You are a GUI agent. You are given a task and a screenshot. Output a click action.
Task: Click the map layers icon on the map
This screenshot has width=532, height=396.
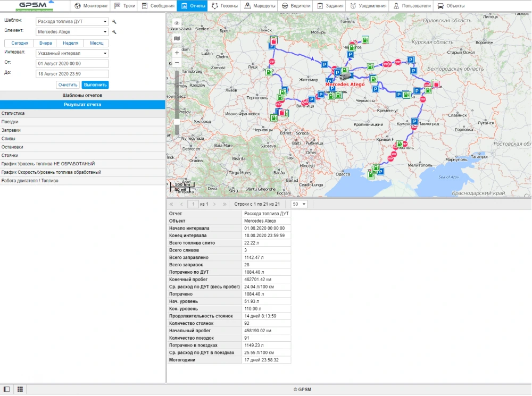[177, 38]
